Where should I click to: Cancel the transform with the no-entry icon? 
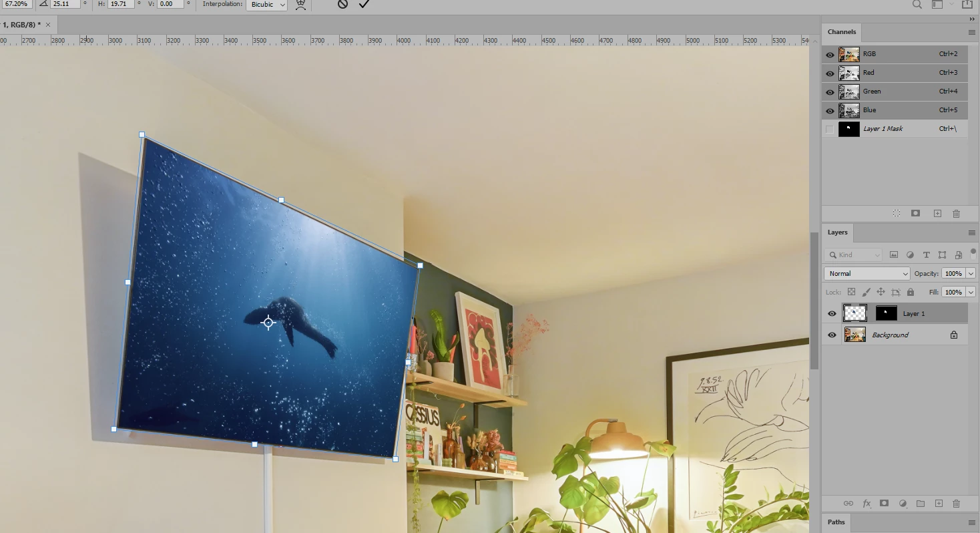pos(342,4)
